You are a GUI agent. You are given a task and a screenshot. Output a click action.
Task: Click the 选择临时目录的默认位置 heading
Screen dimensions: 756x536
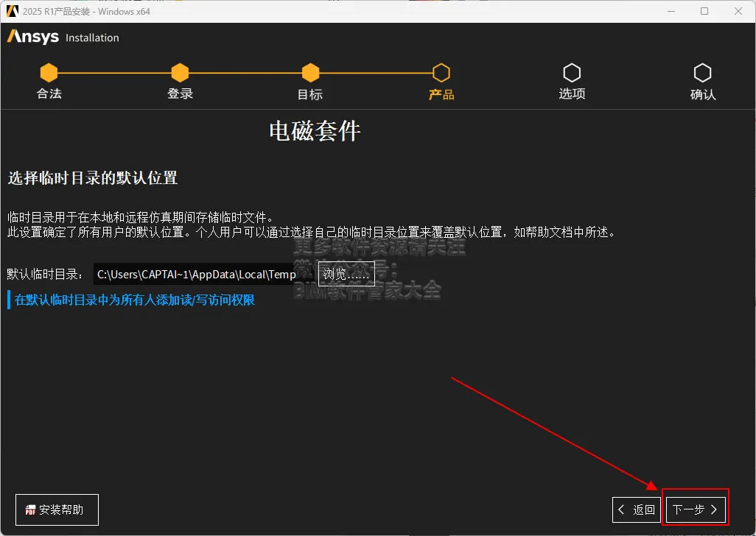[93, 177]
